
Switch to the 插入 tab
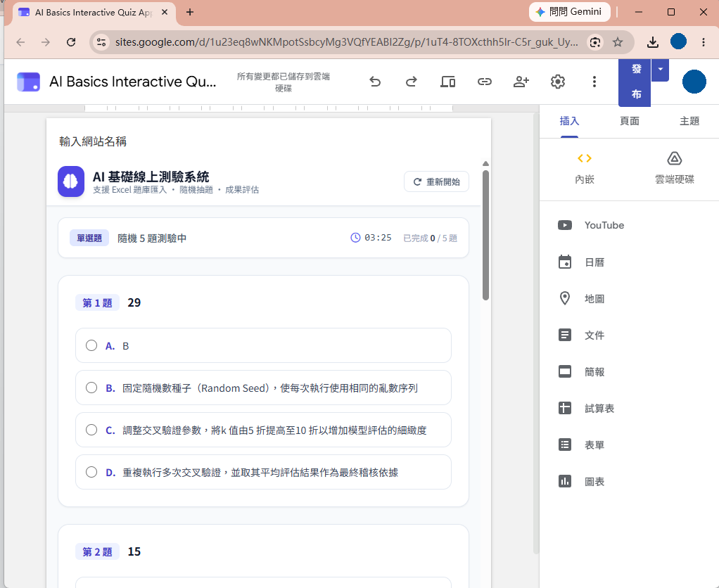click(x=570, y=121)
